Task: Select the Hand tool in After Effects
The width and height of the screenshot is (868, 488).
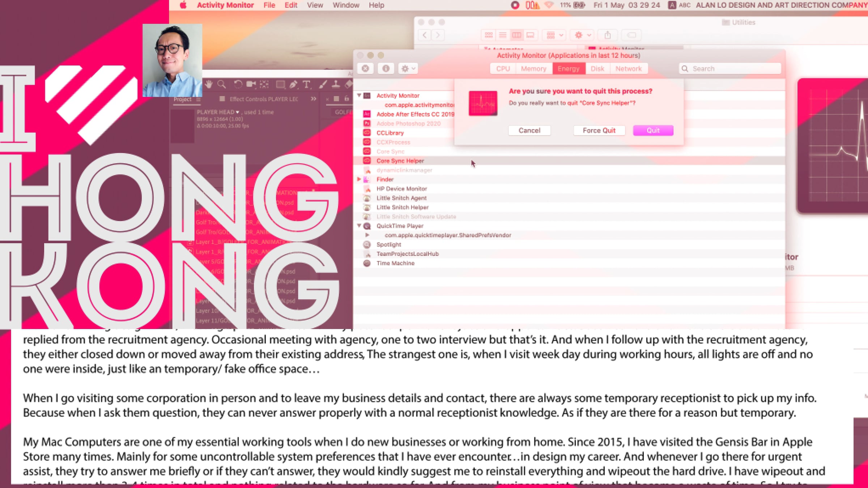Action: [209, 84]
